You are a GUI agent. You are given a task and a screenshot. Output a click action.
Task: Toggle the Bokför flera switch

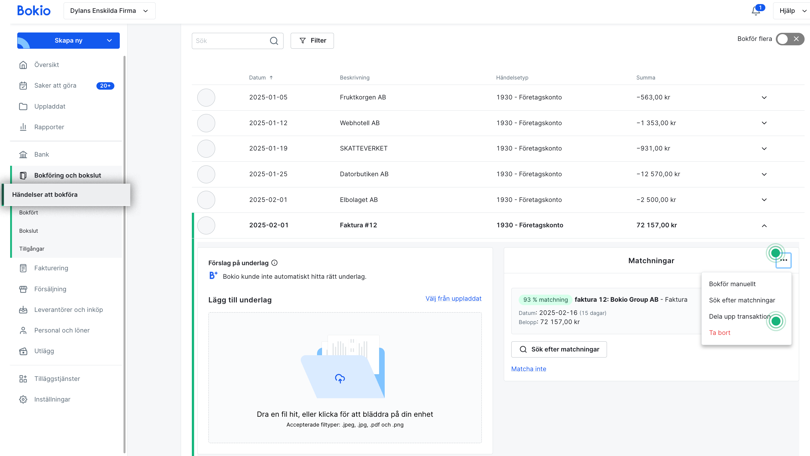789,39
